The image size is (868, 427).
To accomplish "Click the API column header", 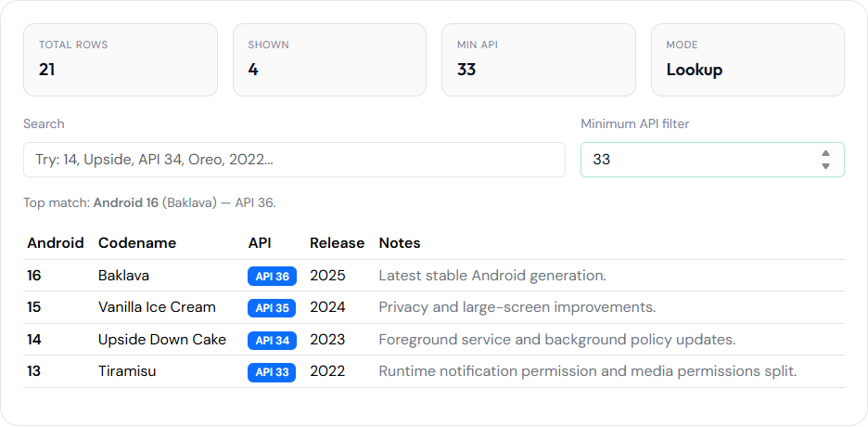I will pyautogui.click(x=260, y=243).
